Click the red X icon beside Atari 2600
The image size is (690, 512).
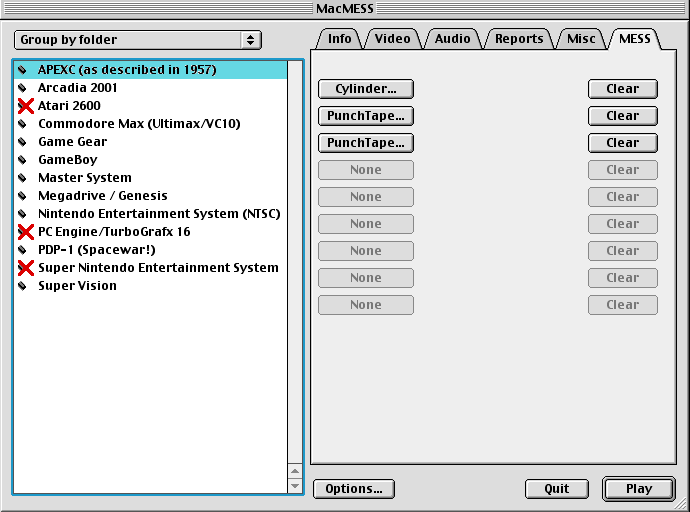26,106
